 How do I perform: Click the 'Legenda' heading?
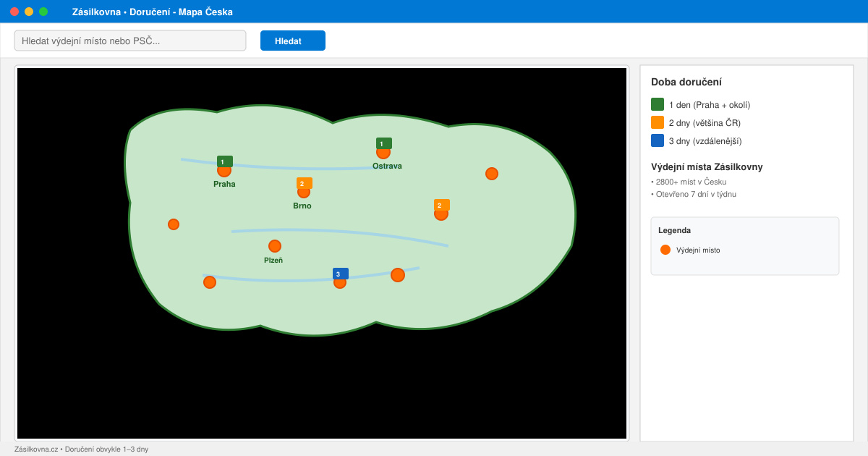click(674, 230)
